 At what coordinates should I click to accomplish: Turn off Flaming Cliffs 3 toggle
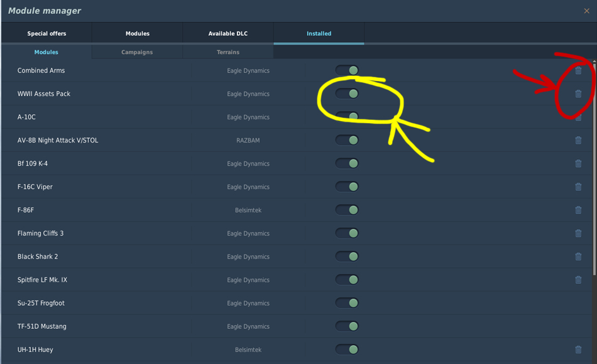(x=347, y=233)
